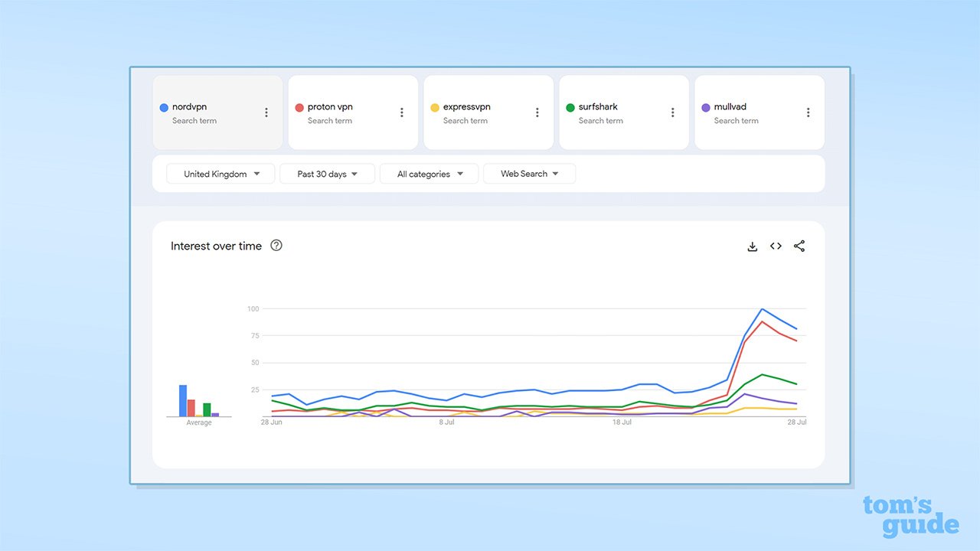Open the options menu for expressvpn

coord(537,112)
